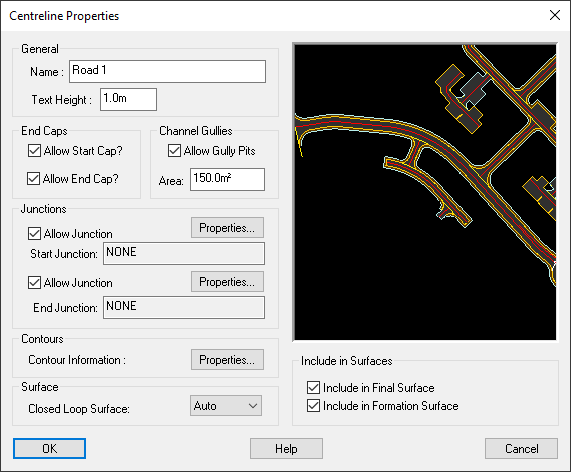Click the Name field containing Road 1
This screenshot has width=571, height=472.
[168, 71]
